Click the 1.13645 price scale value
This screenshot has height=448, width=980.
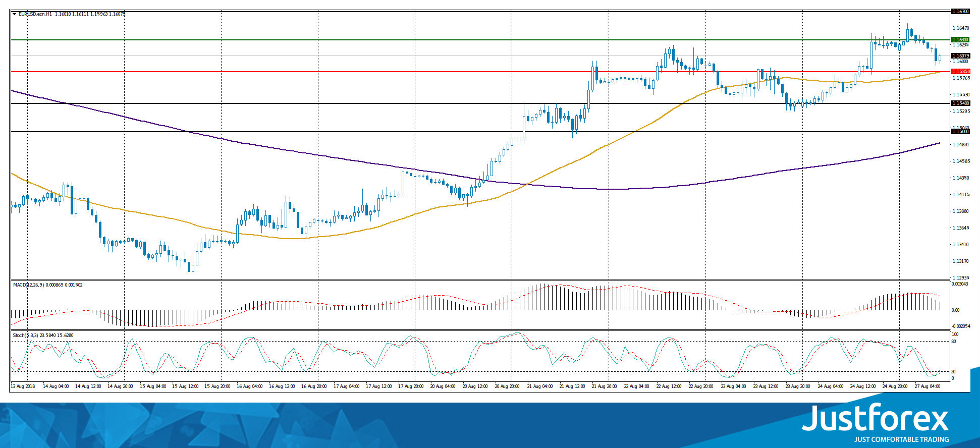(x=960, y=228)
